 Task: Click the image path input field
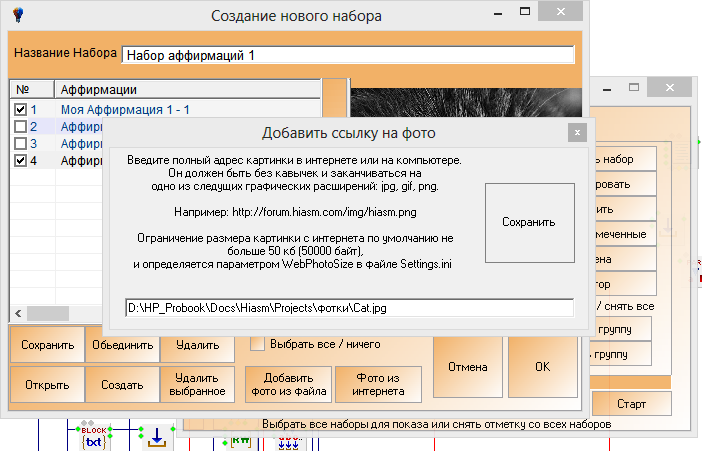click(349, 308)
